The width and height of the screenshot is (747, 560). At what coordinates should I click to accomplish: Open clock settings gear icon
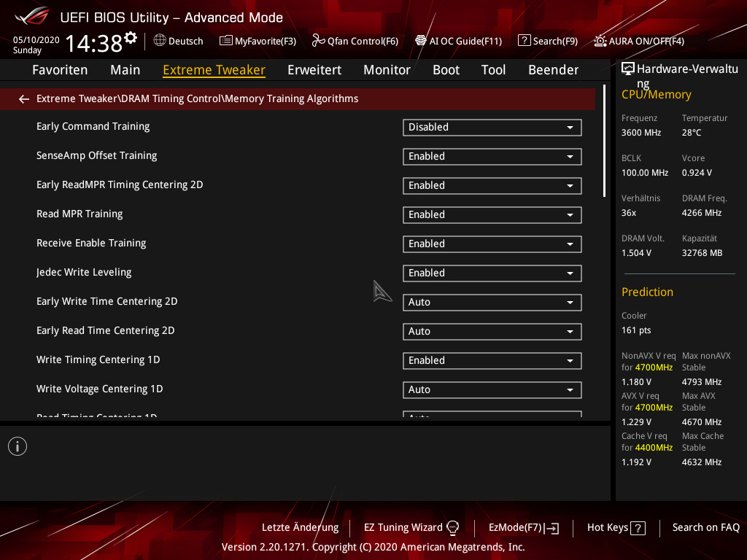(x=131, y=37)
